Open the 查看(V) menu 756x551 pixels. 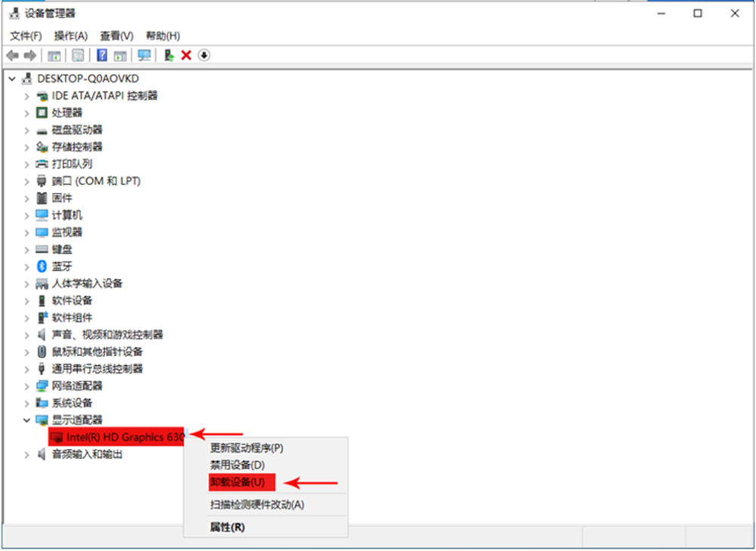click(x=116, y=36)
